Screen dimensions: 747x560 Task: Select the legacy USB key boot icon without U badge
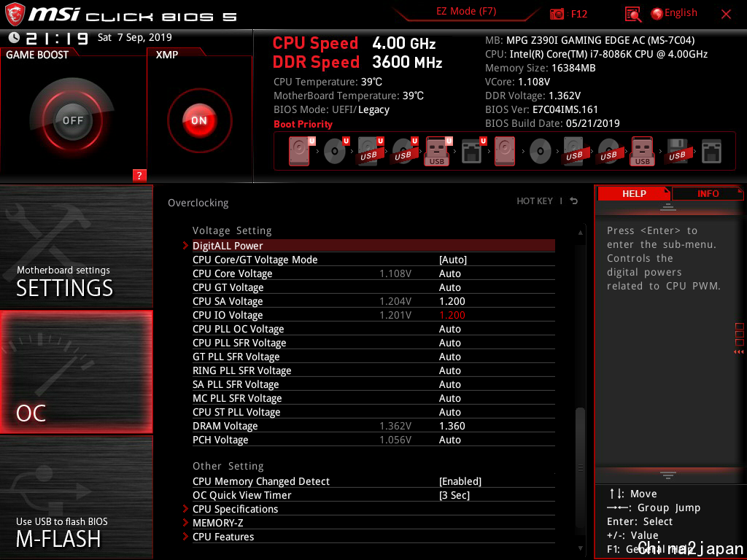click(x=643, y=151)
